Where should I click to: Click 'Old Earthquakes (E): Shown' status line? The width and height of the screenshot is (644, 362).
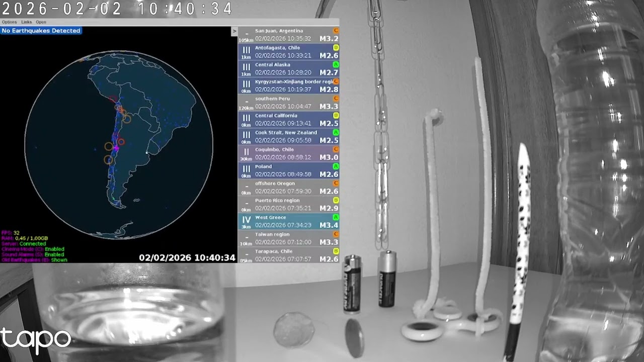[x=34, y=260]
